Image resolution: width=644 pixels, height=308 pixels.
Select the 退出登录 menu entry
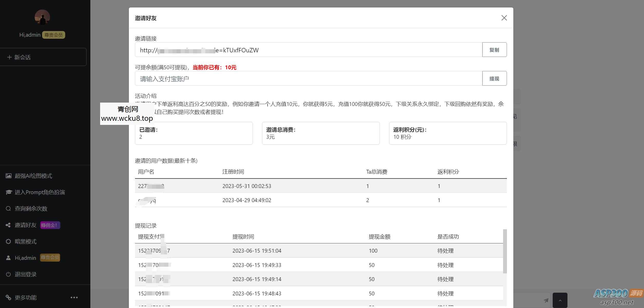click(x=25, y=274)
